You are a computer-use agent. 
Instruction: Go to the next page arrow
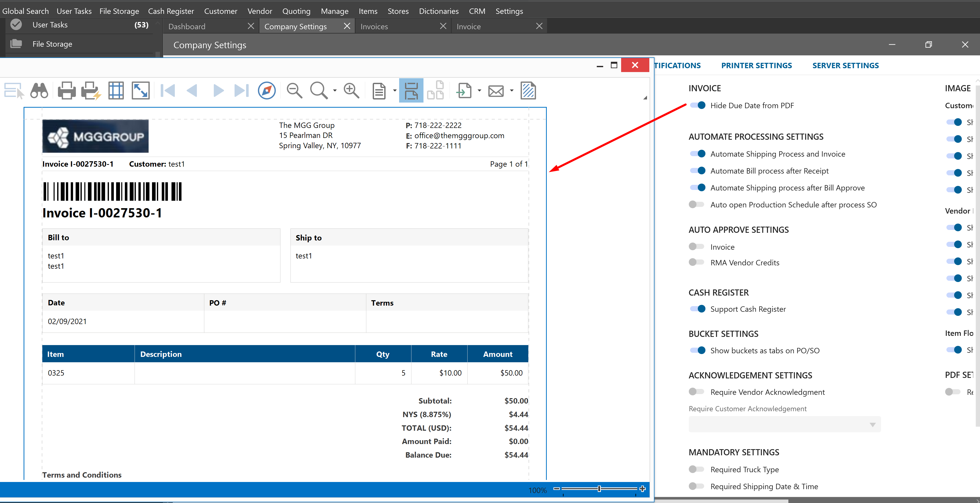[218, 90]
